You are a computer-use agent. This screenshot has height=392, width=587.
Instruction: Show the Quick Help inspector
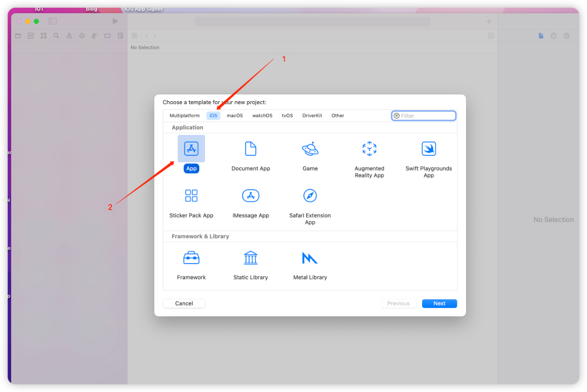[566, 36]
